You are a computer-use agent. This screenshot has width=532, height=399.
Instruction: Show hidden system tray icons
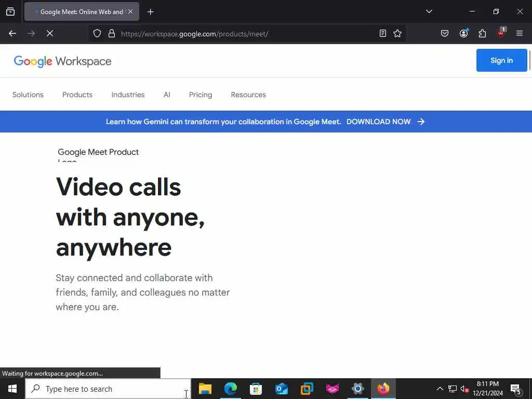point(440,389)
